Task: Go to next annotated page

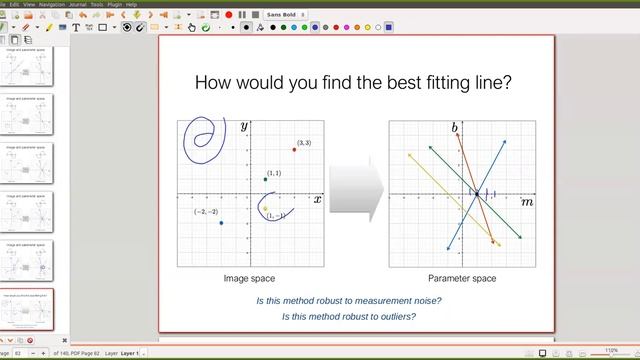Action: click(x=137, y=15)
